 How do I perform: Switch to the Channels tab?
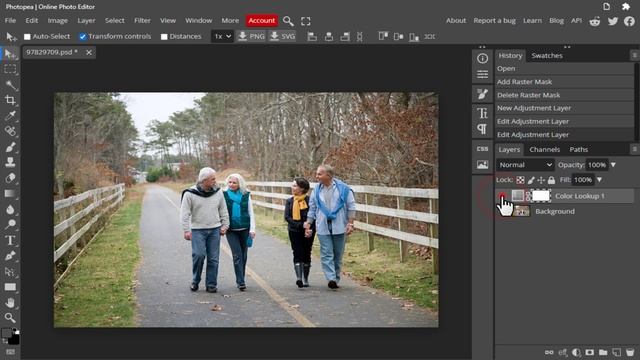tap(544, 149)
